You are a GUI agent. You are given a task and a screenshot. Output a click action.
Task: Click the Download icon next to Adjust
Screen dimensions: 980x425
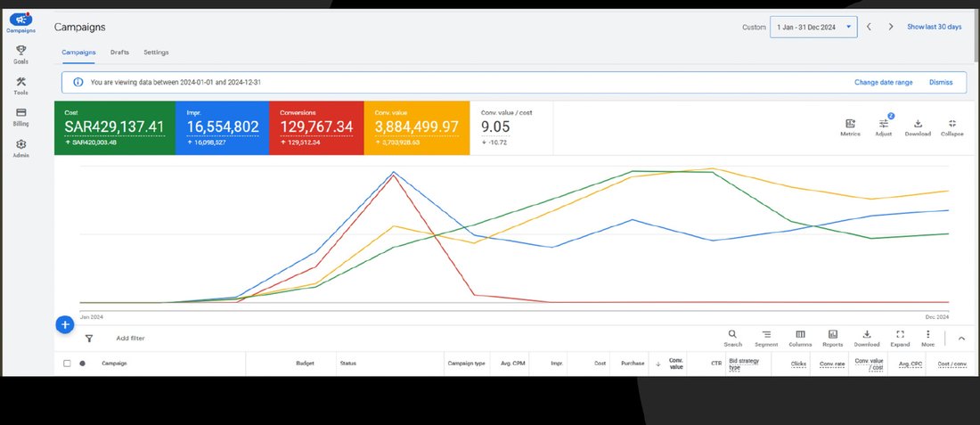click(x=918, y=127)
